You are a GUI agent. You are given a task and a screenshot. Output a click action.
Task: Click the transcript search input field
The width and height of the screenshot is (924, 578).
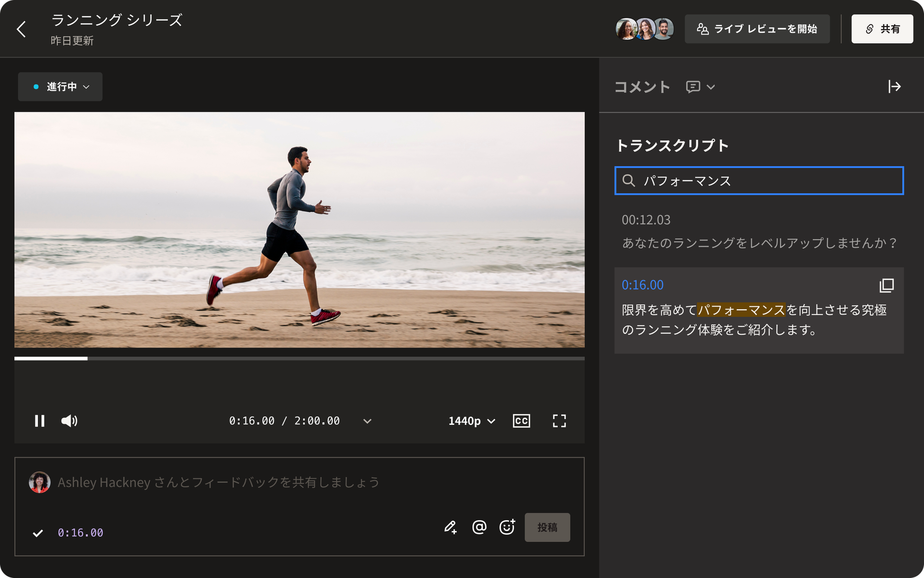coord(758,181)
